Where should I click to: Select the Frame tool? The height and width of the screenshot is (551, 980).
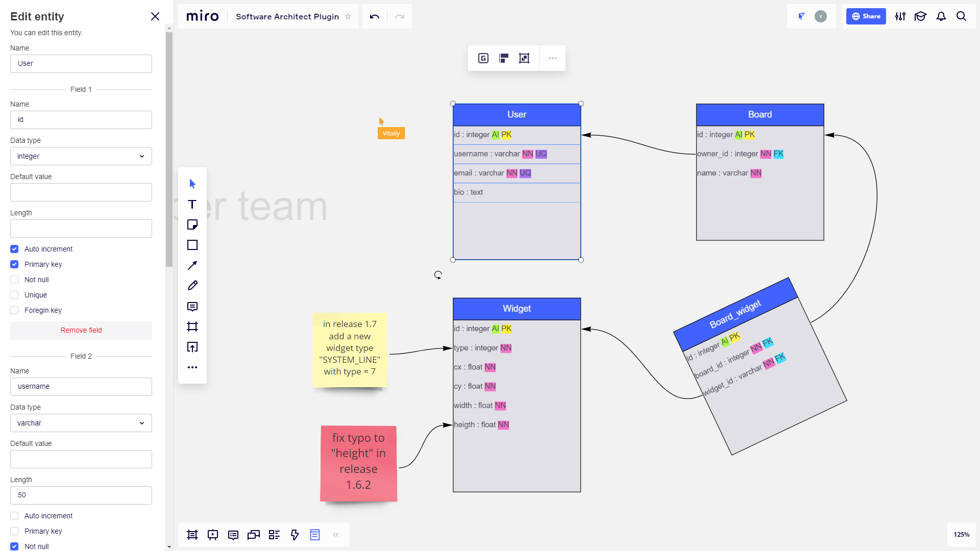(x=192, y=327)
